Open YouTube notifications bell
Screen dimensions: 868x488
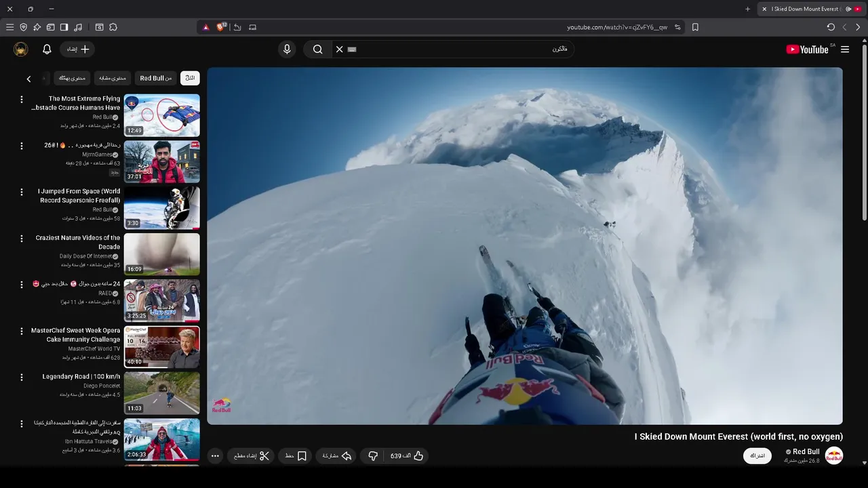tap(47, 49)
